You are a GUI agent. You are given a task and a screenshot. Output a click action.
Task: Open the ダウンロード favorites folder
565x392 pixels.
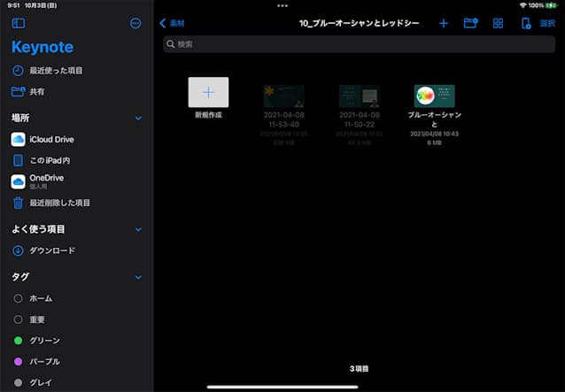coord(50,250)
